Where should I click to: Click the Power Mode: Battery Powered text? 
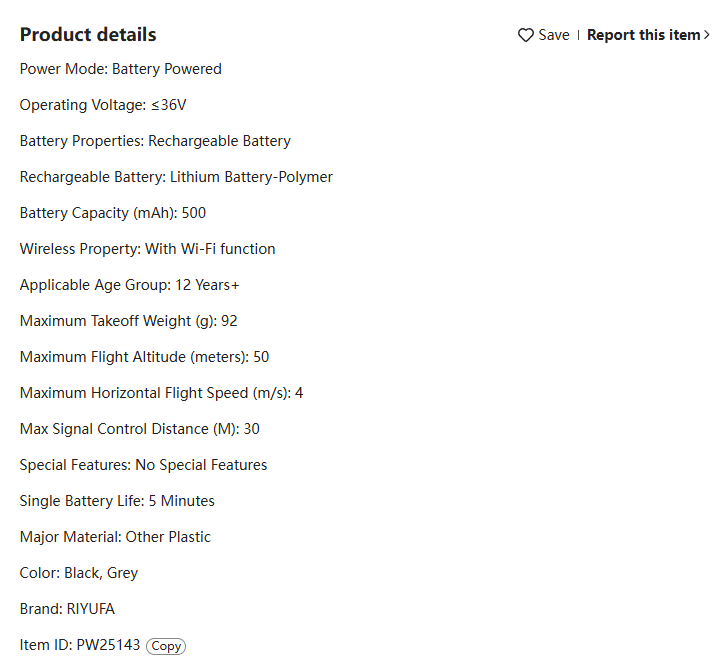121,69
